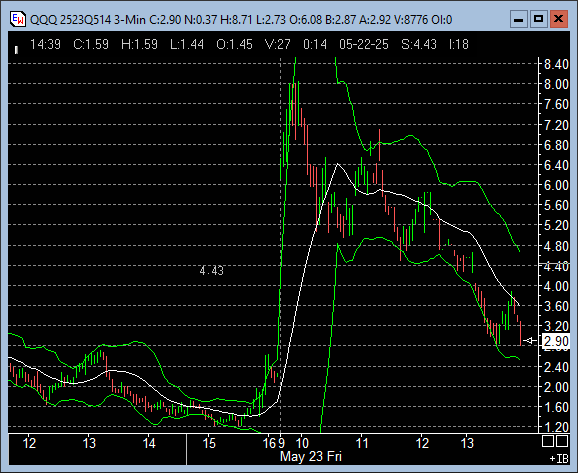Close the QQQ 3-Min chart window
Viewport: 578px width, 473px height.
(558, 19)
